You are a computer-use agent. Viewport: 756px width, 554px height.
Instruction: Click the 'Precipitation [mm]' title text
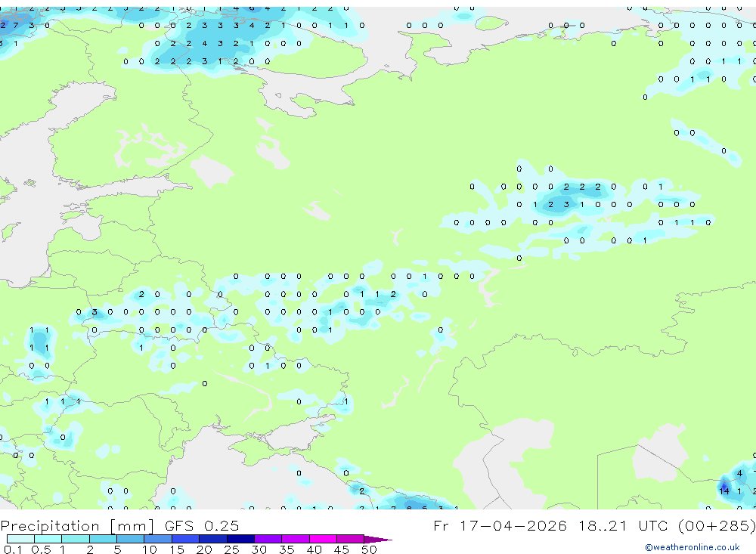coord(77,526)
